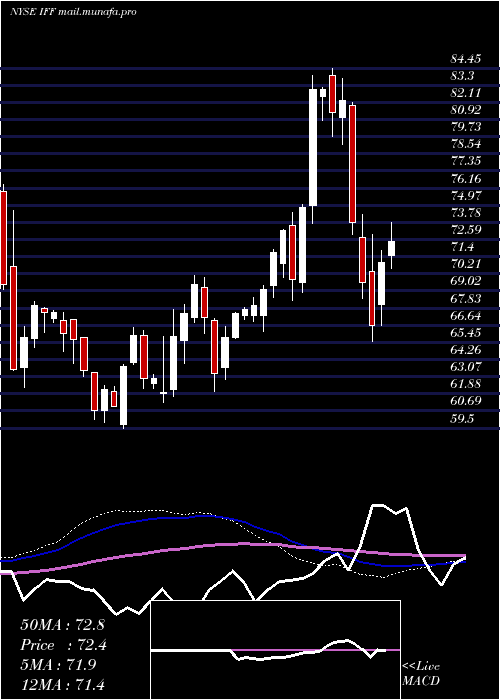This screenshot has height=700, width=500.
Task: Select the 59.5 price axis label
Action: pyautogui.click(x=462, y=418)
